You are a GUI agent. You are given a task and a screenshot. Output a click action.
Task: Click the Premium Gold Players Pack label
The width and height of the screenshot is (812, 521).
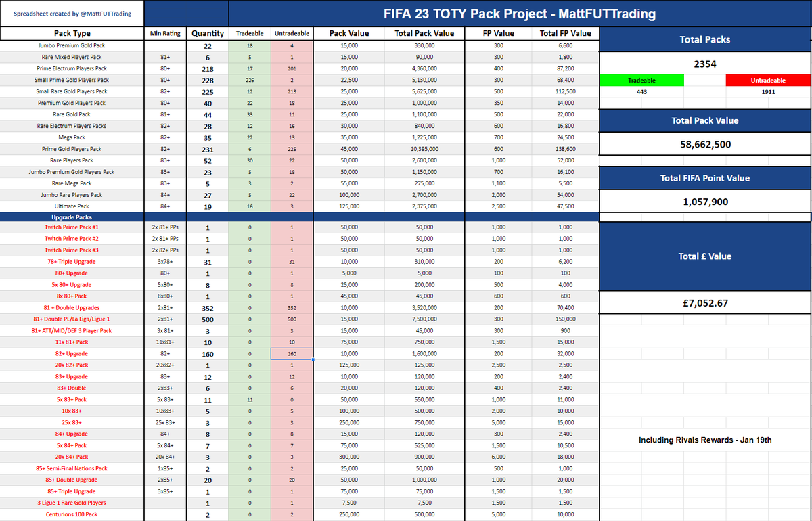[x=72, y=103]
